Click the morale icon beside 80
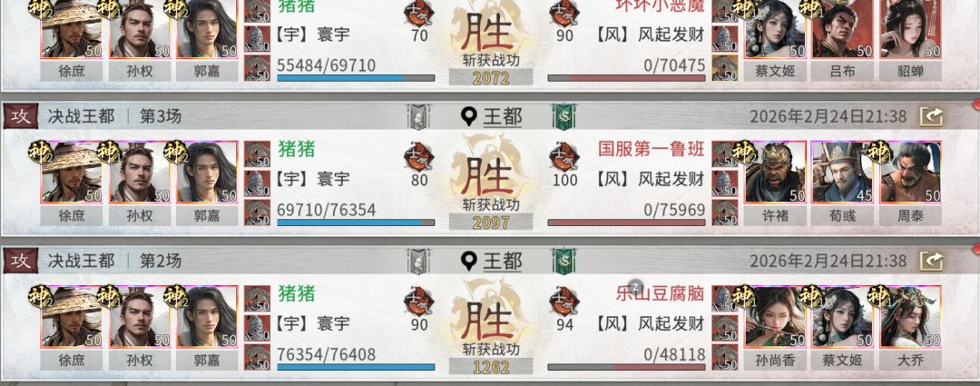The image size is (980, 386). click(x=418, y=157)
